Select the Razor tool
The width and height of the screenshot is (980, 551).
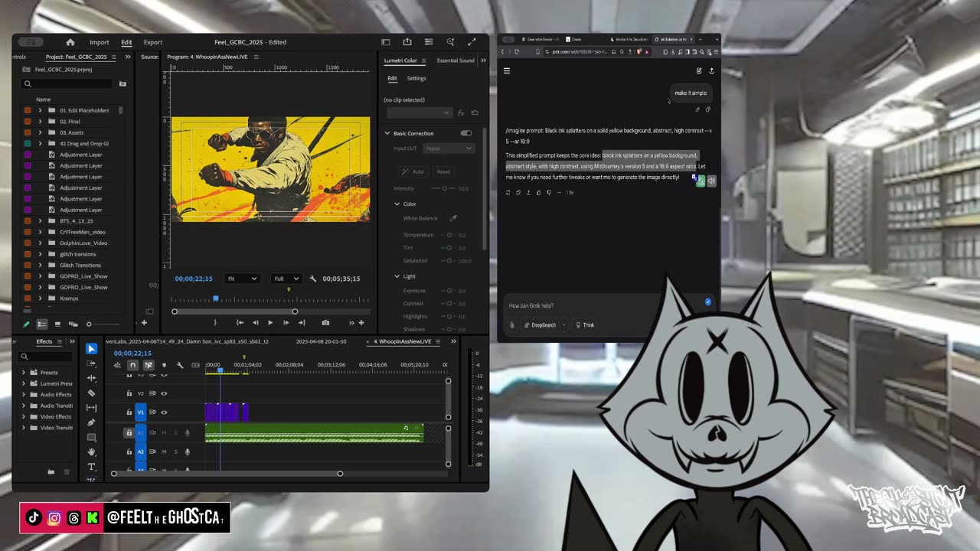pos(91,393)
